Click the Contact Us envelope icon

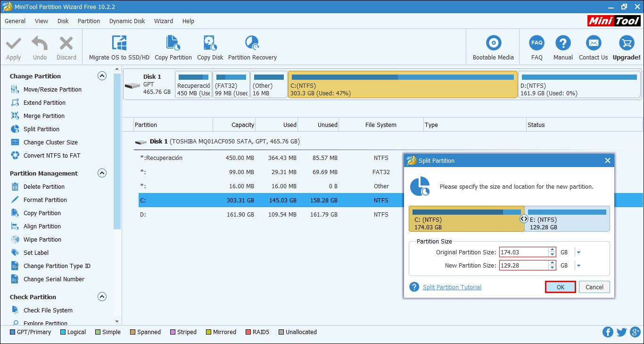coord(594,43)
